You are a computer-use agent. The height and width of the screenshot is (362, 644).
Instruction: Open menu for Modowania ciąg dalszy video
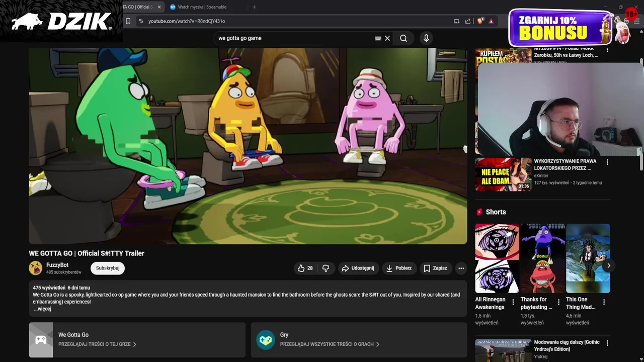pyautogui.click(x=607, y=343)
